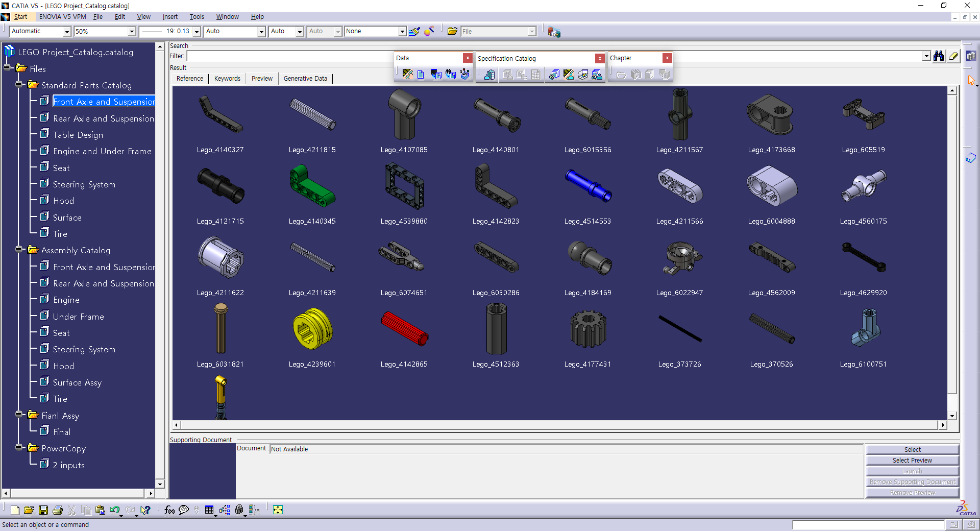Click the What's This help cursor icon

pyautogui.click(x=145, y=510)
